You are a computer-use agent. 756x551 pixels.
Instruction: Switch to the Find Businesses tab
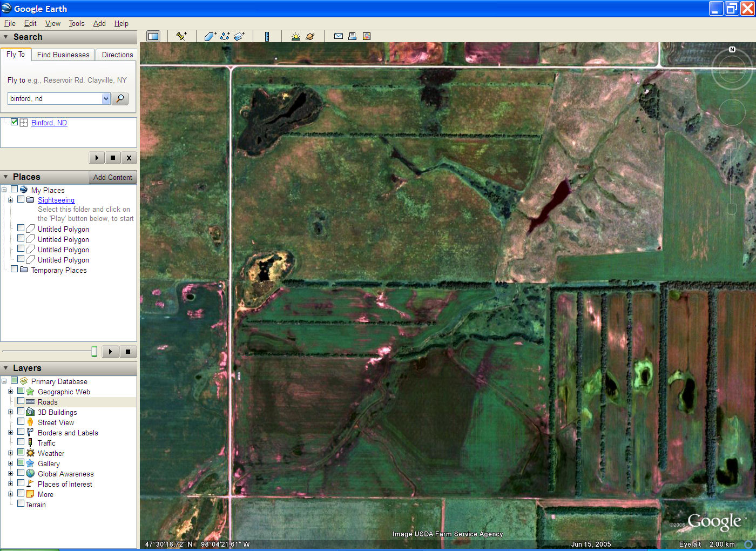[63, 55]
